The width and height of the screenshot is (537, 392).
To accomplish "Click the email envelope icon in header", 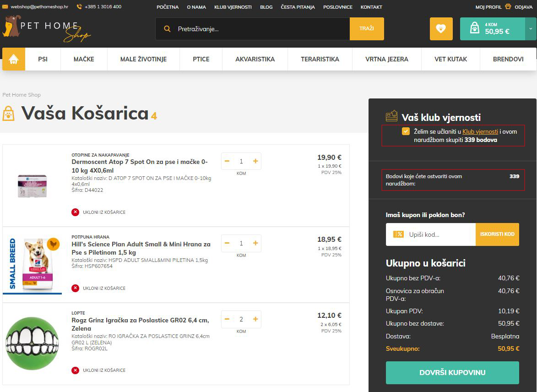I will pos(5,6).
